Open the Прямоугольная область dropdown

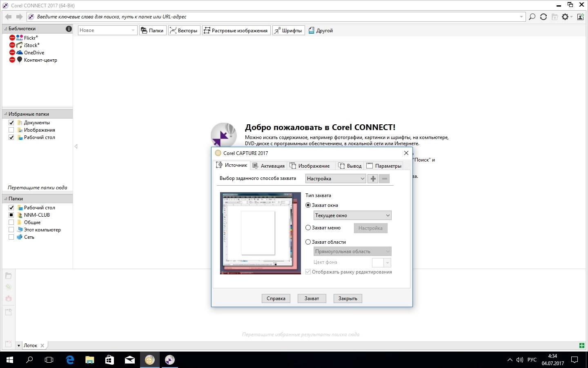tap(352, 251)
